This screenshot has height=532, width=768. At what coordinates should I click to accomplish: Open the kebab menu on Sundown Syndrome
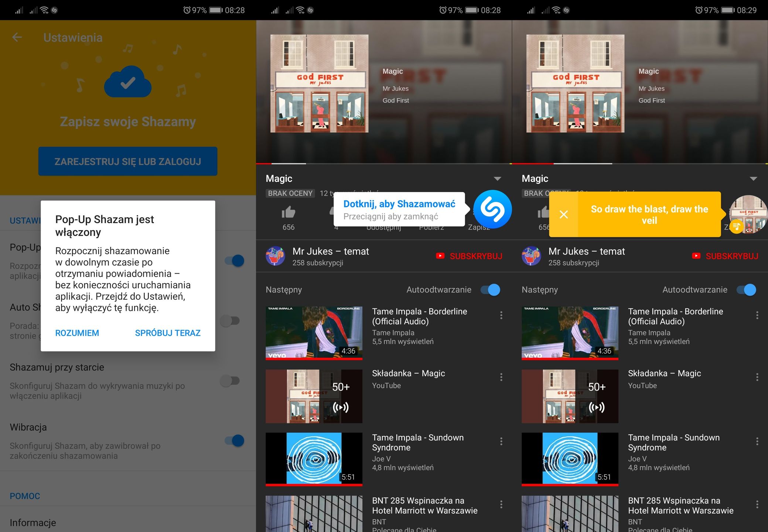click(501, 441)
